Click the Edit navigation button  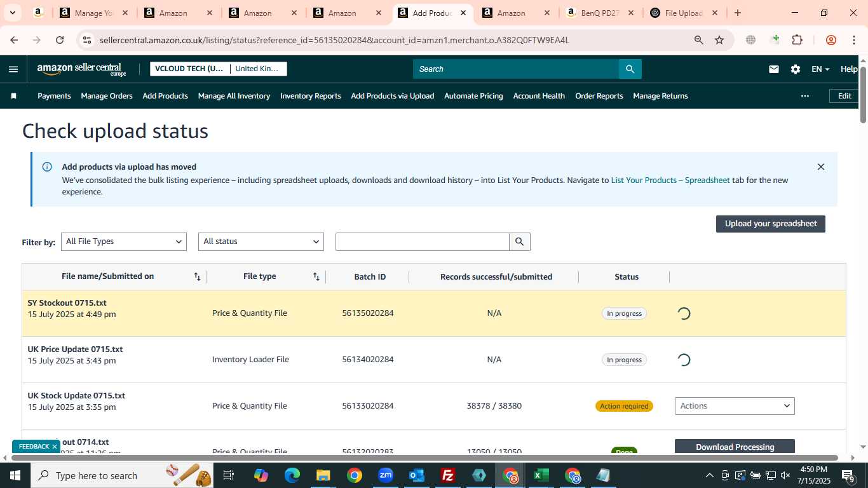(844, 96)
